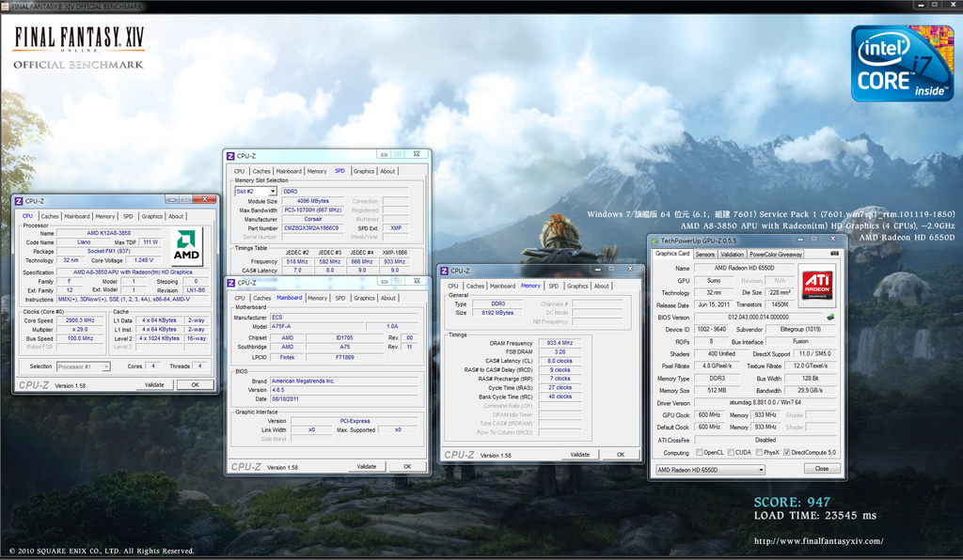Viewport: 963px width, 560px height.
Task: Select SPD tab in the CPU-Z processor window
Action: 128,216
